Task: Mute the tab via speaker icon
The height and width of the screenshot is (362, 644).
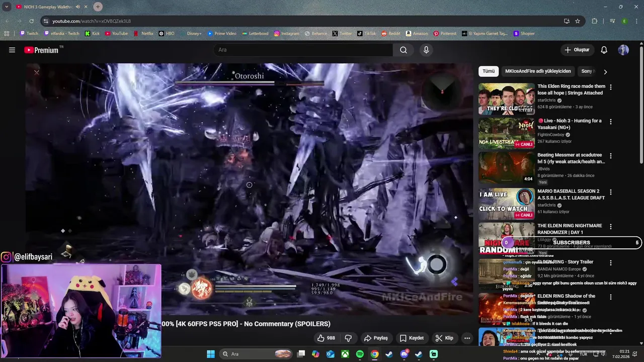Action: tap(77, 7)
